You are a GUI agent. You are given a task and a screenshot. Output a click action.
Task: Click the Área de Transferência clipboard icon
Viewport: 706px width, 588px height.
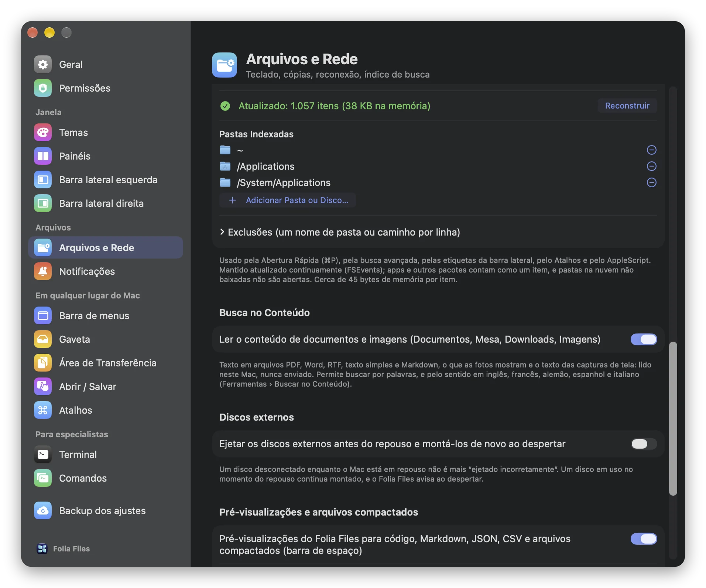coord(43,363)
